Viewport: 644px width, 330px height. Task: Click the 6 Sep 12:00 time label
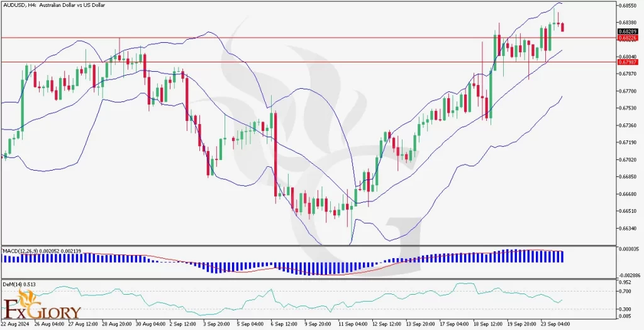[286, 324]
